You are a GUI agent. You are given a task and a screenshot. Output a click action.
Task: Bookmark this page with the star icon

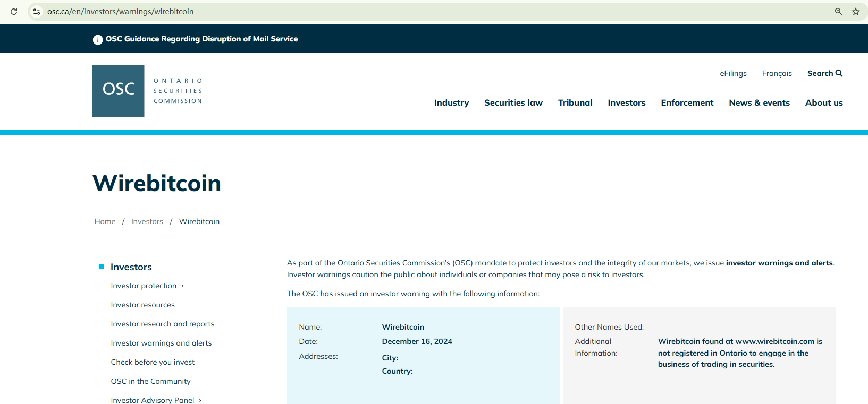click(856, 12)
